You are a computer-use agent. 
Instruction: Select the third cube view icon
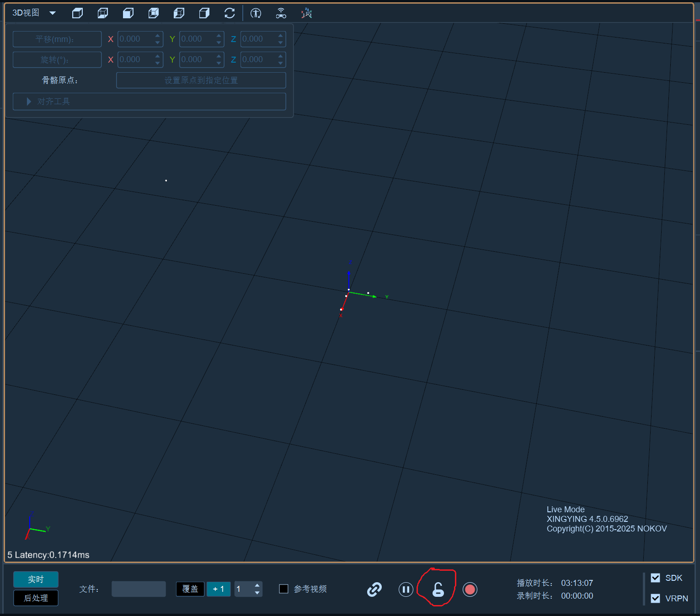[128, 13]
